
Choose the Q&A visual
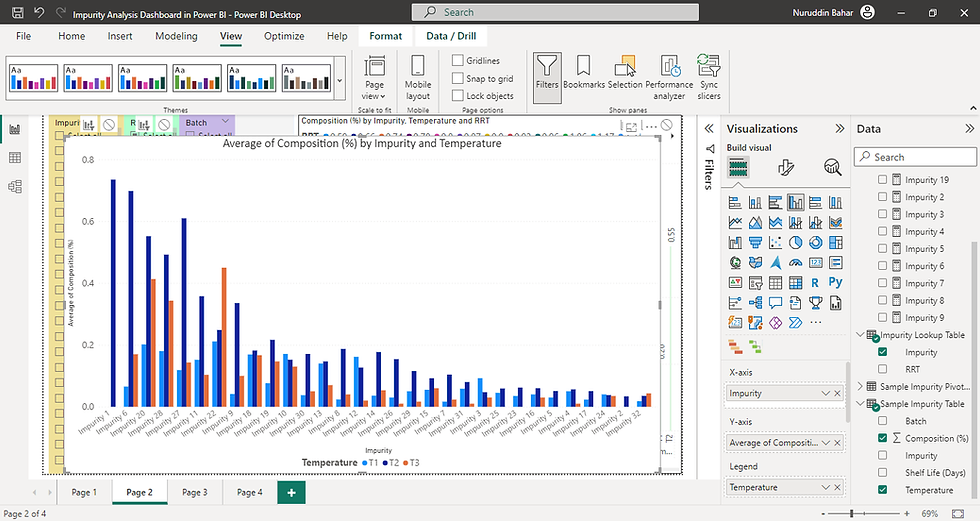[x=776, y=303]
